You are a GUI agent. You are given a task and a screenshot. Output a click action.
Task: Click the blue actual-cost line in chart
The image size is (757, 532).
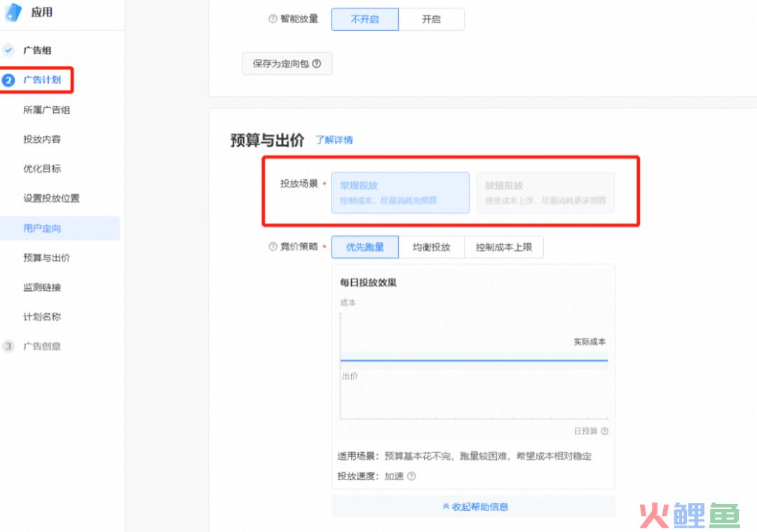[474, 360]
